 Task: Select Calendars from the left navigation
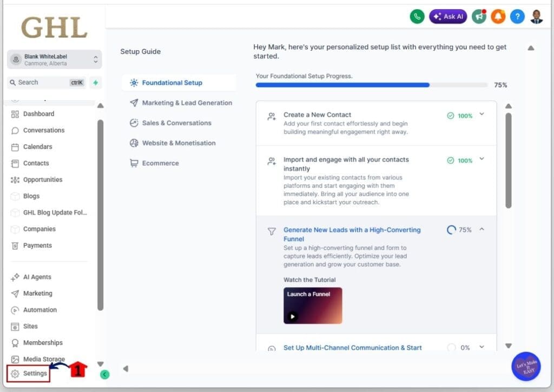[37, 147]
